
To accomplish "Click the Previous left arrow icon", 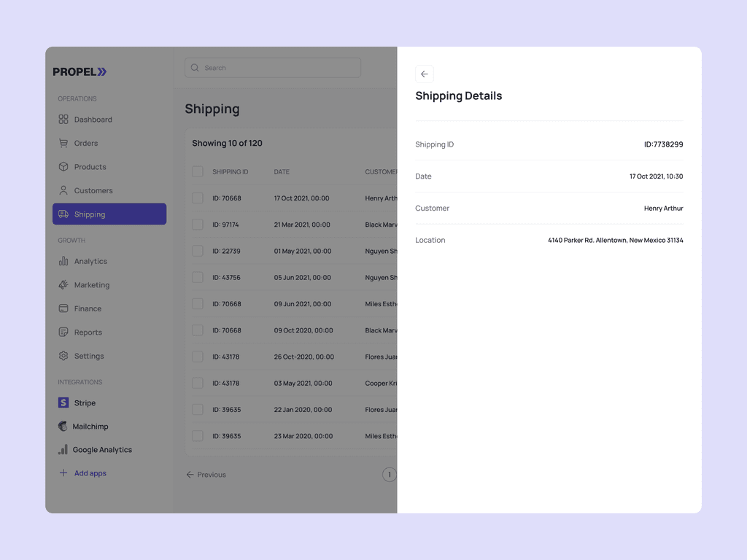I will click(x=190, y=475).
